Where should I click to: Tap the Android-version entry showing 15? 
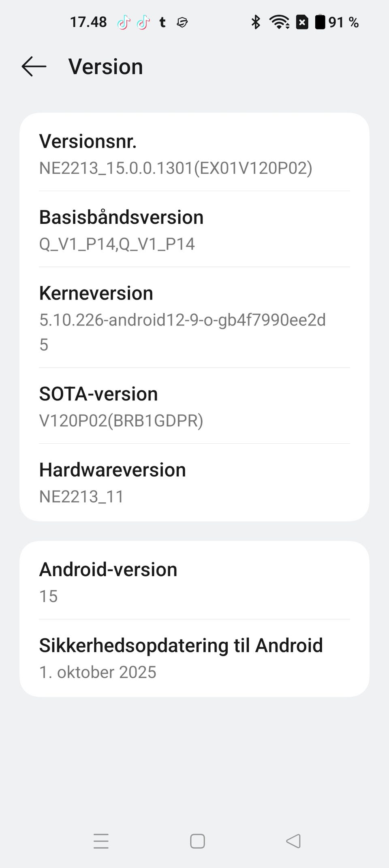[x=194, y=582]
